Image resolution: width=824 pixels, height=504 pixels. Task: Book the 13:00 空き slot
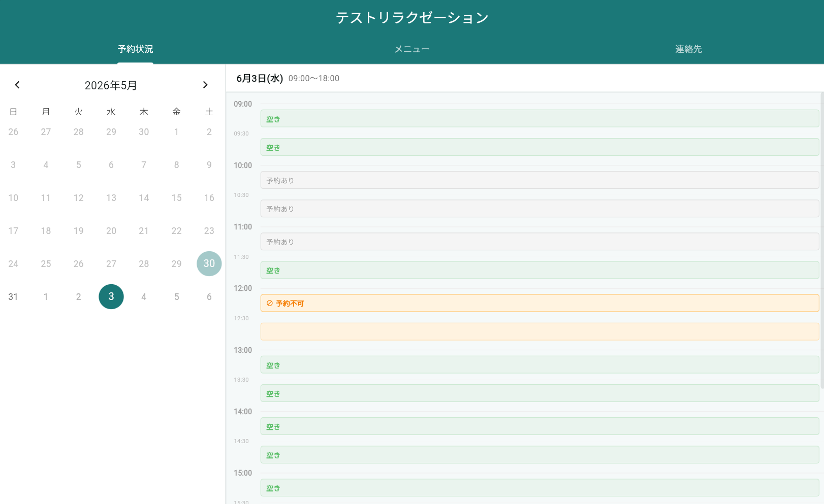540,365
